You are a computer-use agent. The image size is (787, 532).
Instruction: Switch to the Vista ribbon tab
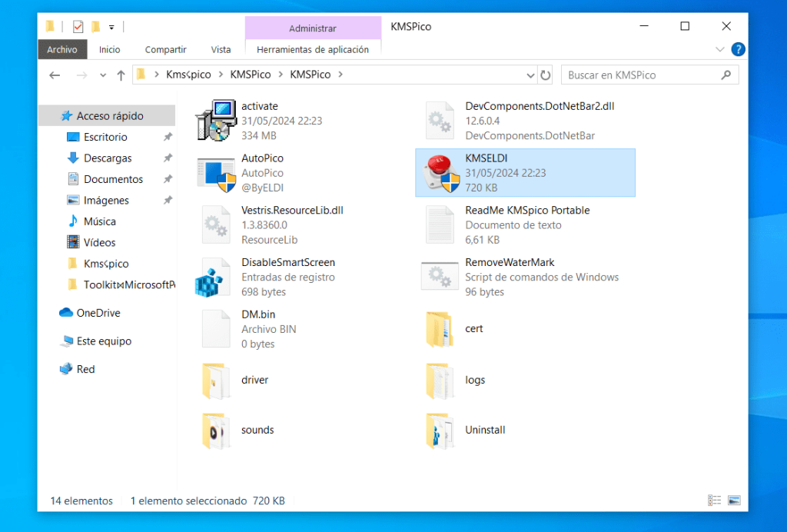pos(221,49)
